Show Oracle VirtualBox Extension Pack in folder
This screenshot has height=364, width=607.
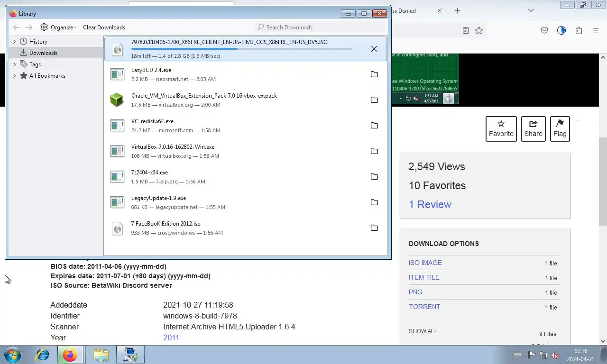374,100
